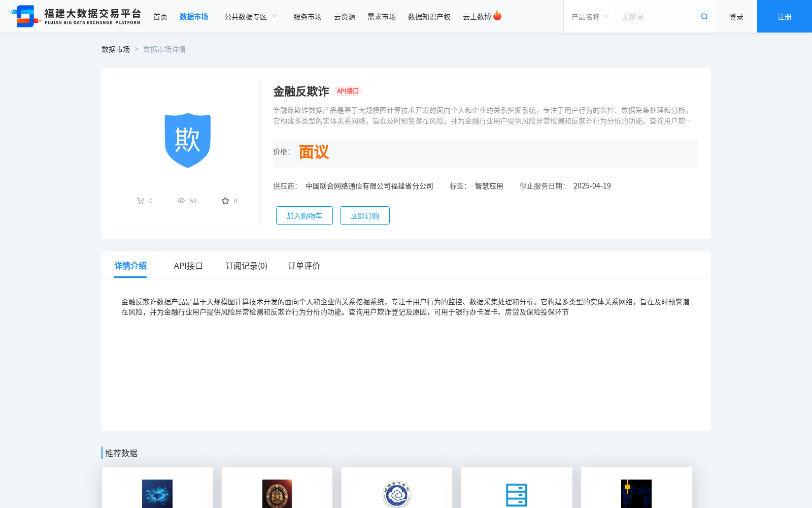Click the 数据市场 breadcrumb link
812x508 pixels.
(116, 49)
